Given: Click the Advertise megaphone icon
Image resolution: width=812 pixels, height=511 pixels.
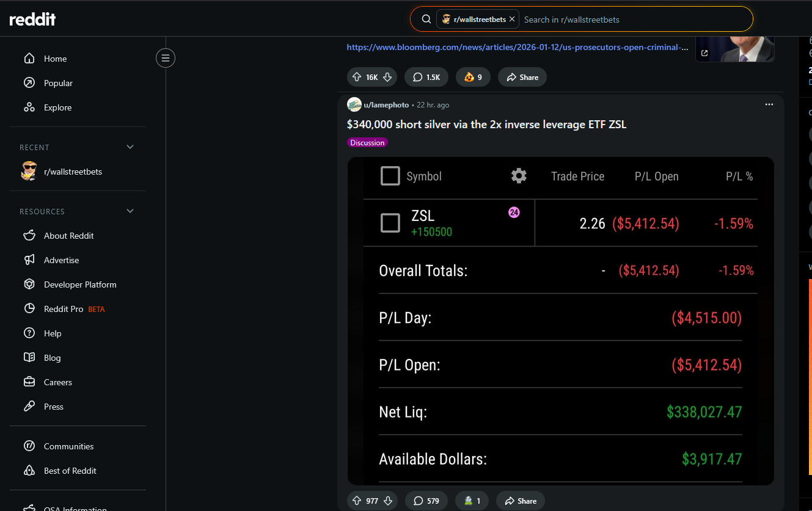Looking at the screenshot, I should click(29, 260).
